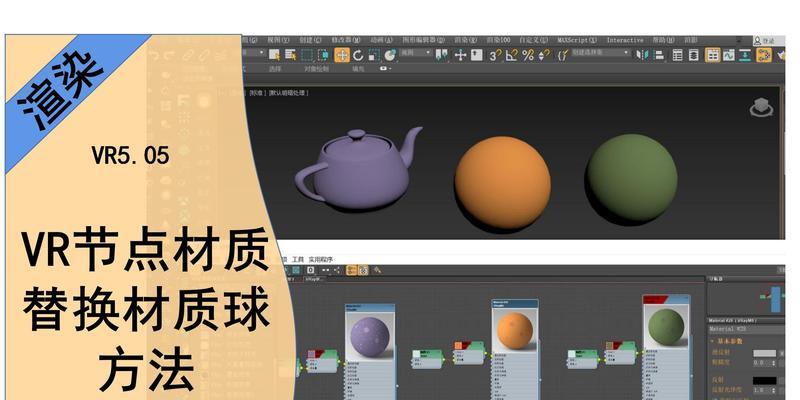
Task: Open the Layer Explorer icon
Action: (x=693, y=55)
